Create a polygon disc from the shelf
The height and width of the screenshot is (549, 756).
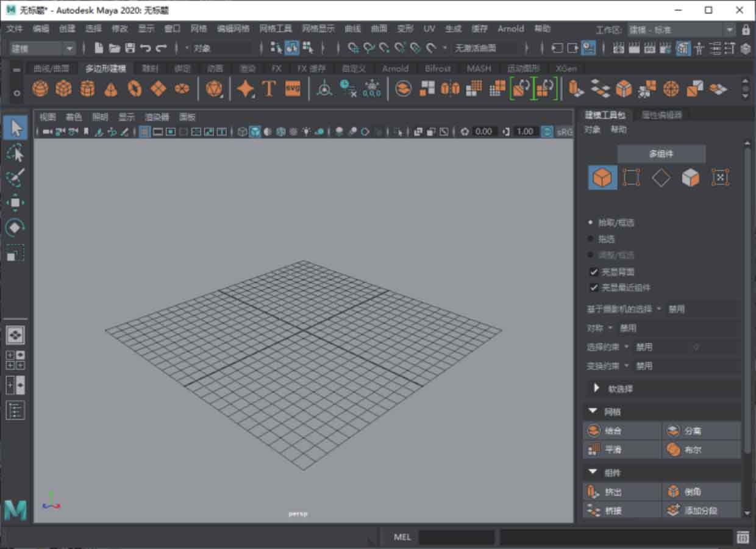pos(182,89)
